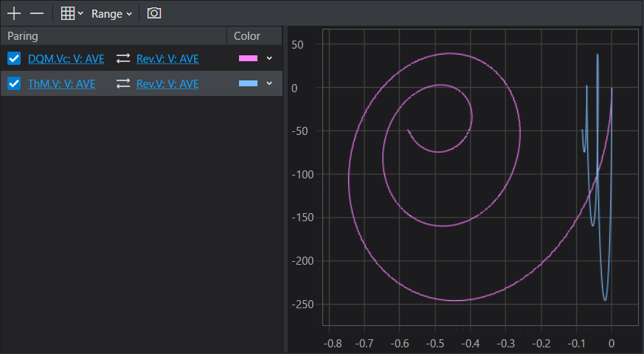The width and height of the screenshot is (644, 354).
Task: Click the pink color swatch
Action: [x=248, y=58]
